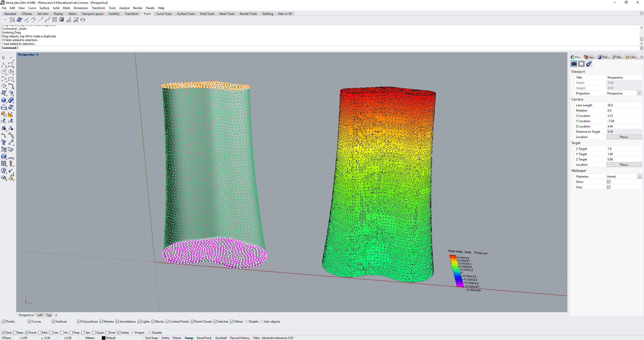This screenshot has height=340, width=644.
Task: Toggle the Gray wallpaper checkbox
Action: click(x=609, y=187)
